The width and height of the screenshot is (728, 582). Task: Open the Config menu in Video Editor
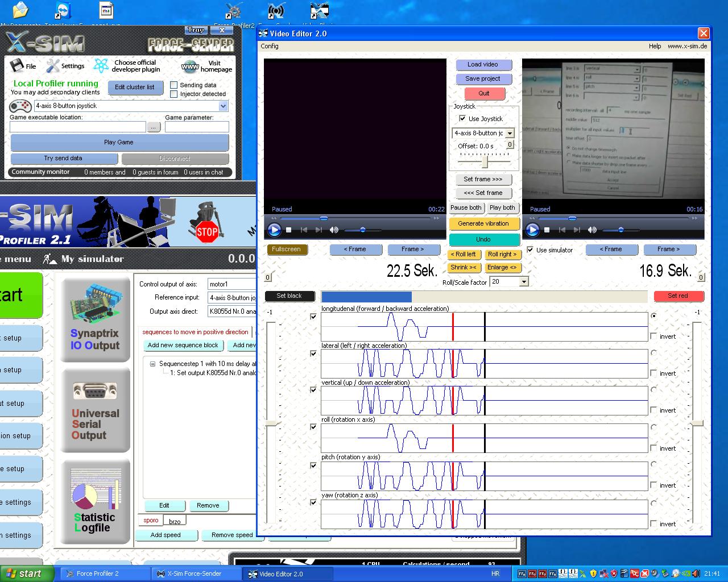click(270, 46)
